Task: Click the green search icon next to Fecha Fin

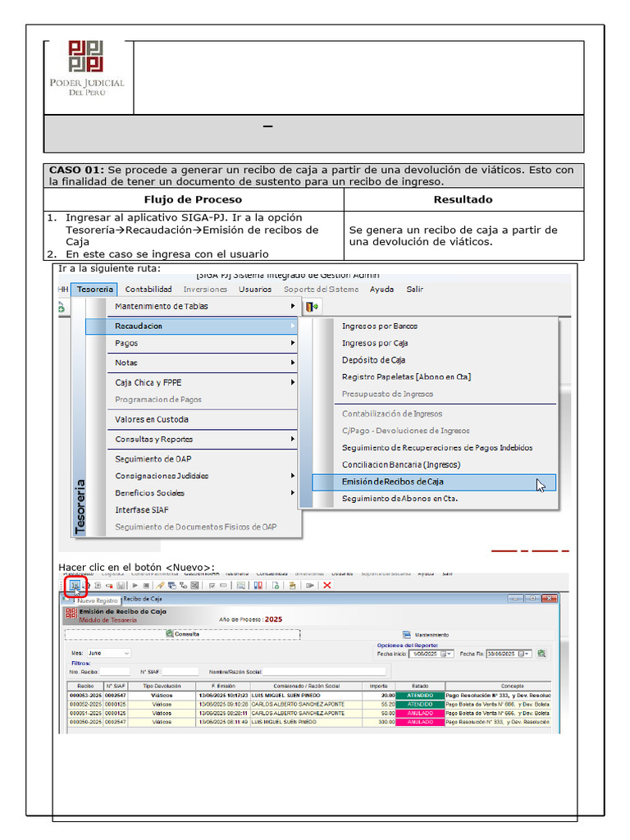Action: coord(541,654)
